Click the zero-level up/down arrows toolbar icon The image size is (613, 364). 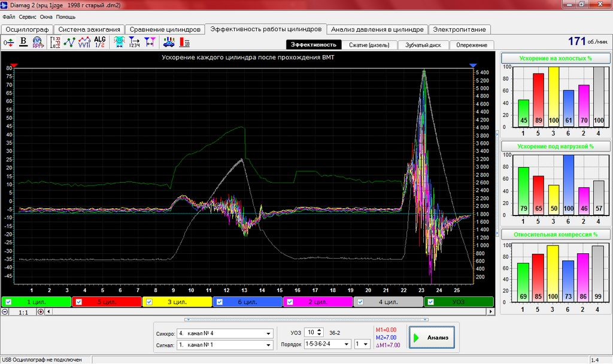tap(8, 43)
